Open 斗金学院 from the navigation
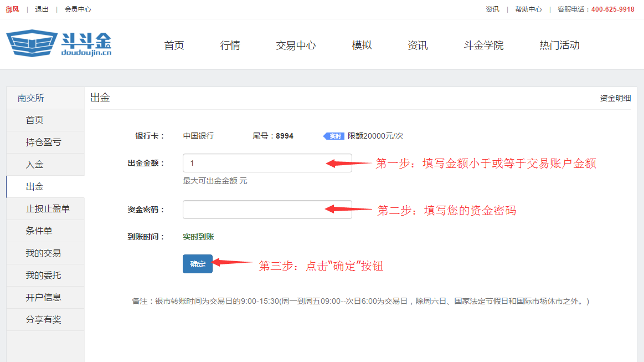Image resolution: width=644 pixels, height=362 pixels. pyautogui.click(x=483, y=45)
